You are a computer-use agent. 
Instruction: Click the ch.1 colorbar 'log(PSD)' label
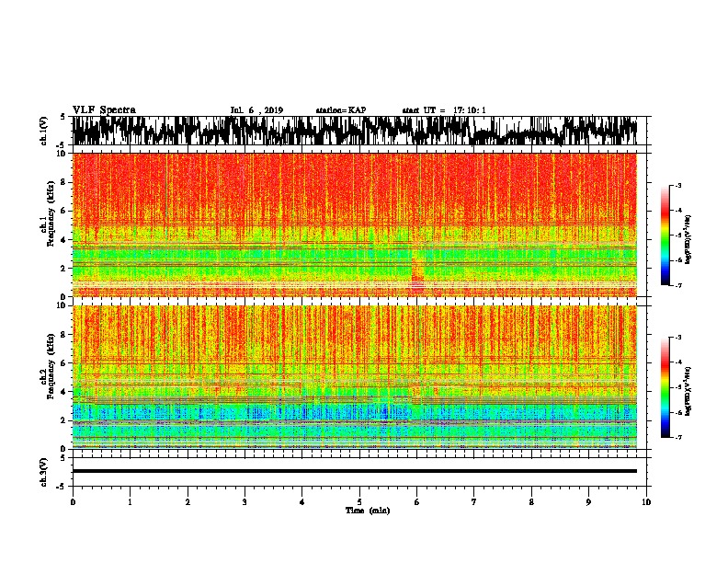click(x=688, y=240)
